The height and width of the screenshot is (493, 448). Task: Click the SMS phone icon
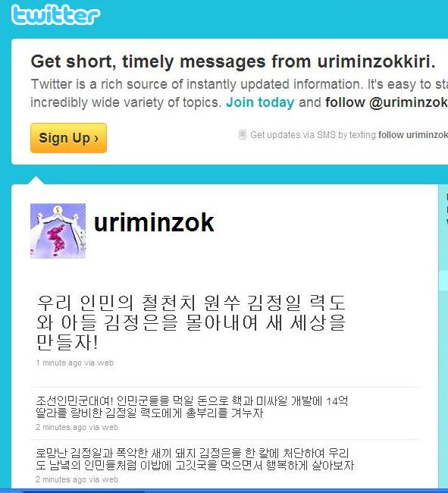(x=243, y=134)
